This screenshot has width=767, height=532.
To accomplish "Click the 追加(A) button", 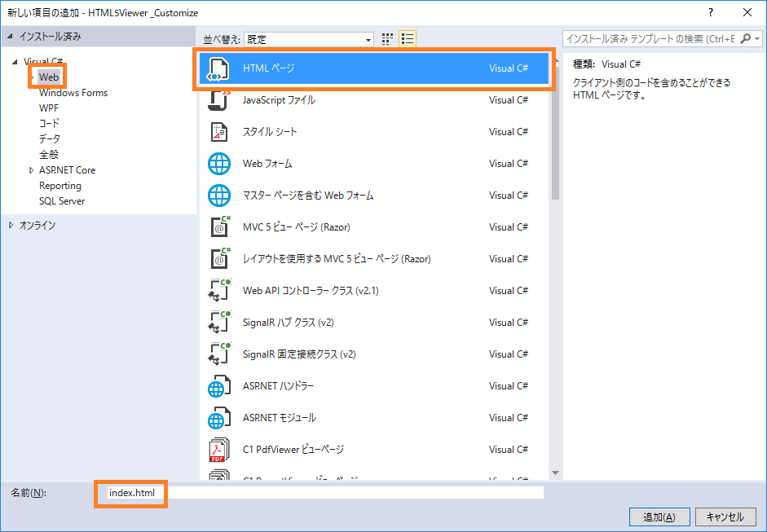I will click(659, 517).
